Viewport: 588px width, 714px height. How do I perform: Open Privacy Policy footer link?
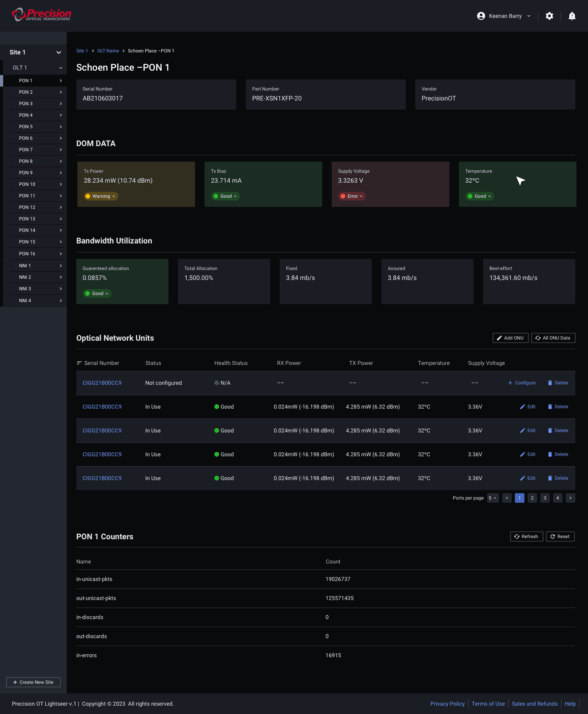click(447, 704)
